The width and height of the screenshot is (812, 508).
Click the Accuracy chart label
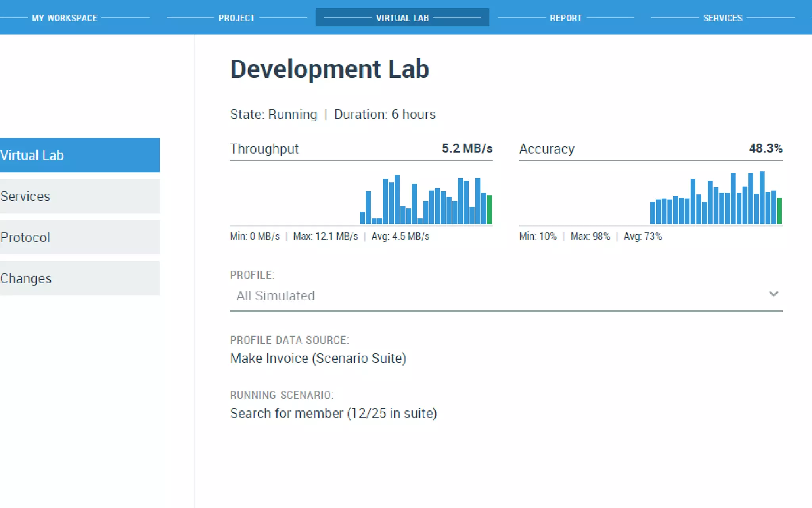(x=547, y=149)
